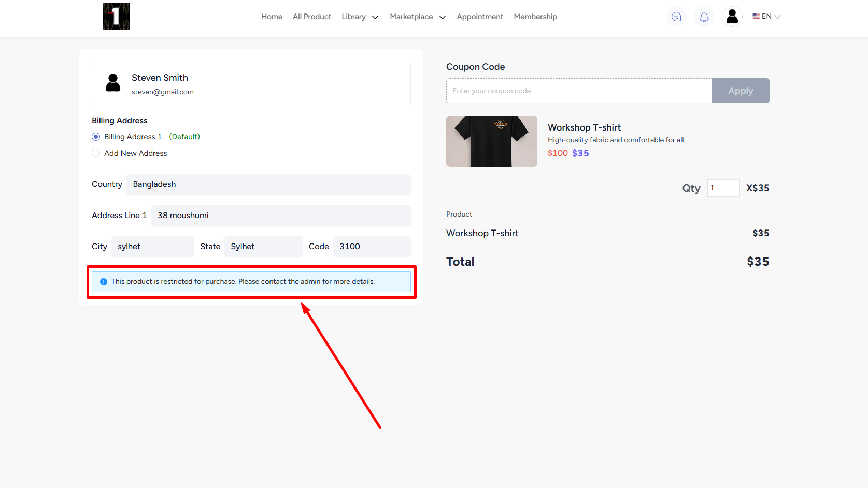This screenshot has width=868, height=488.
Task: Click Steven Smith's avatar in checkout card
Action: click(113, 84)
